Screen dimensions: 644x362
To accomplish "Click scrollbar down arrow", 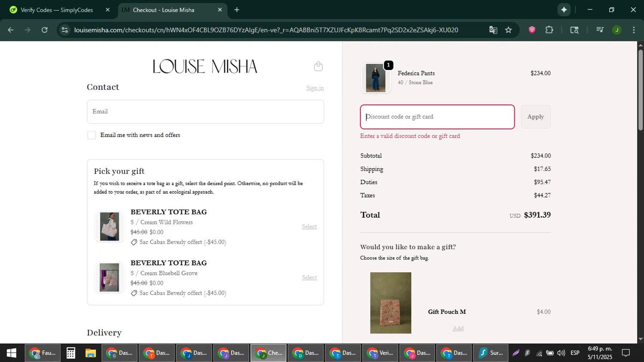I will pos(640,339).
